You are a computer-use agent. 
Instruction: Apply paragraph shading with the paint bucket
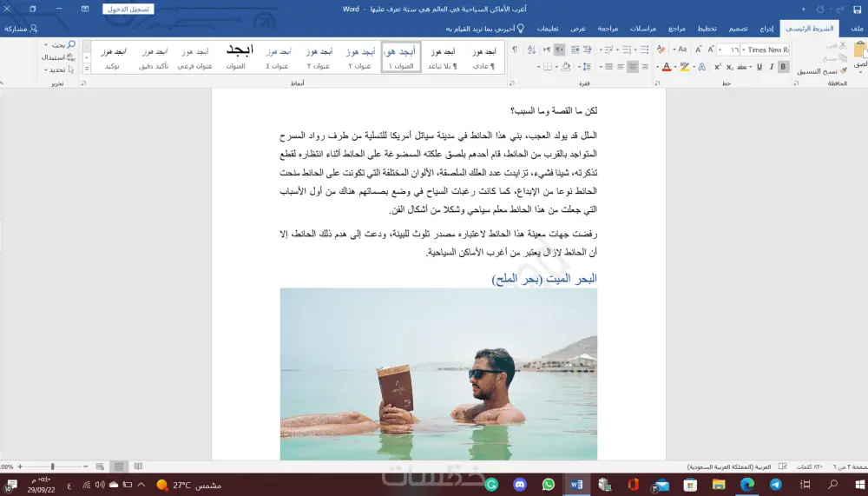pos(565,67)
